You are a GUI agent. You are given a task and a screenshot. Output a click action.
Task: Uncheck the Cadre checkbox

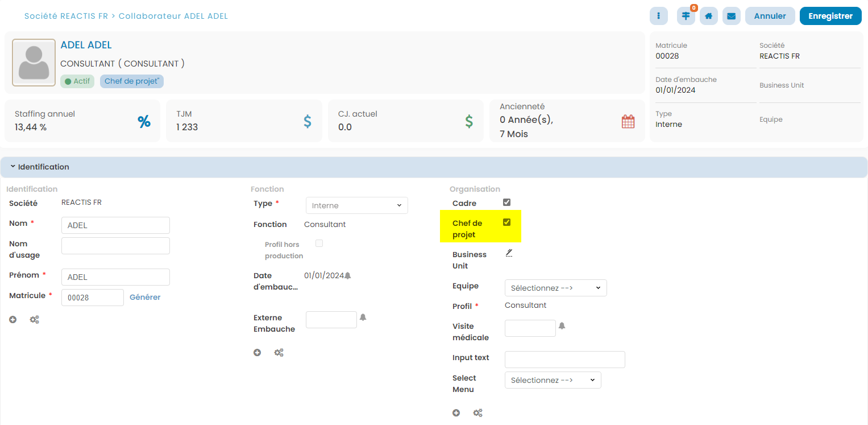point(507,203)
